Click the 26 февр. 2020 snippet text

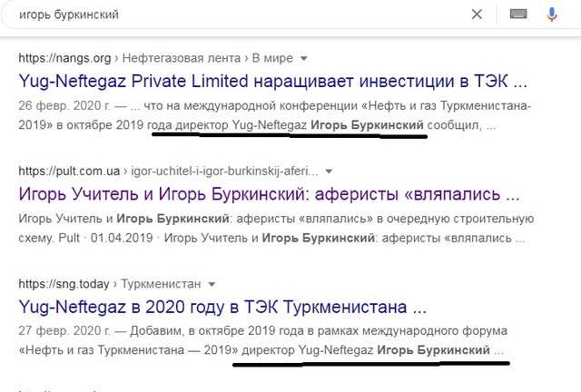(x=64, y=106)
